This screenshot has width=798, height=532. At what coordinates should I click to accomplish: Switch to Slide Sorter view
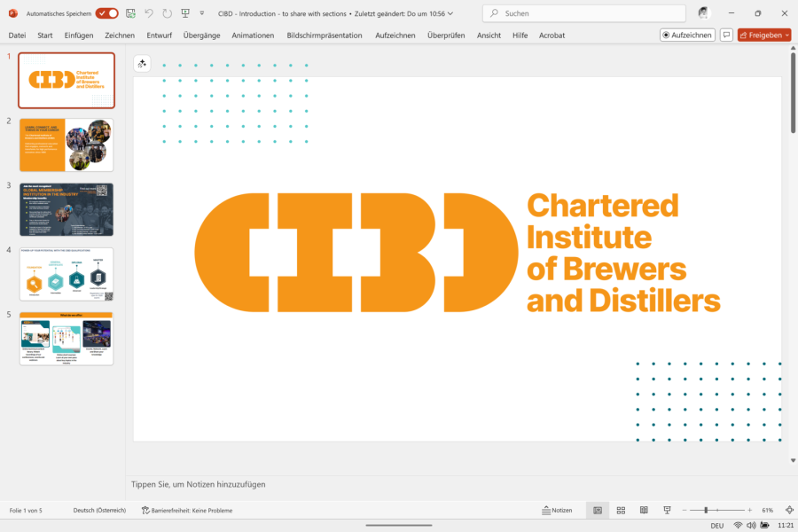coord(621,511)
